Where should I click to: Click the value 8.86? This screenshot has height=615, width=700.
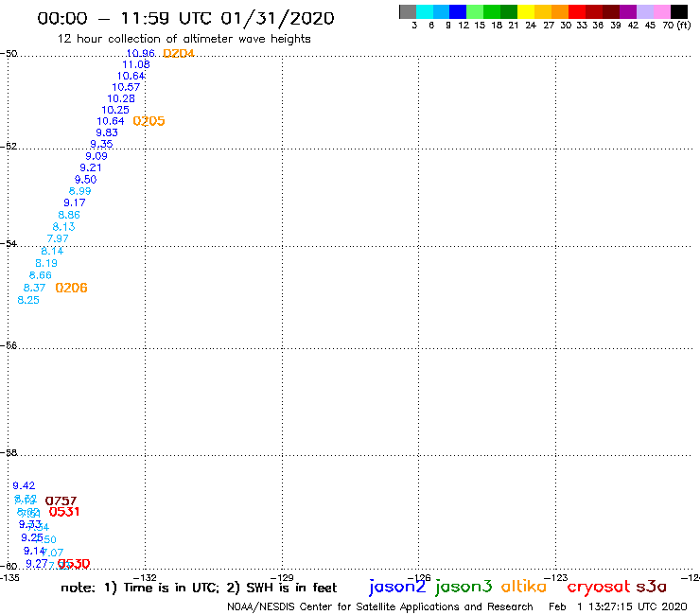tap(69, 215)
